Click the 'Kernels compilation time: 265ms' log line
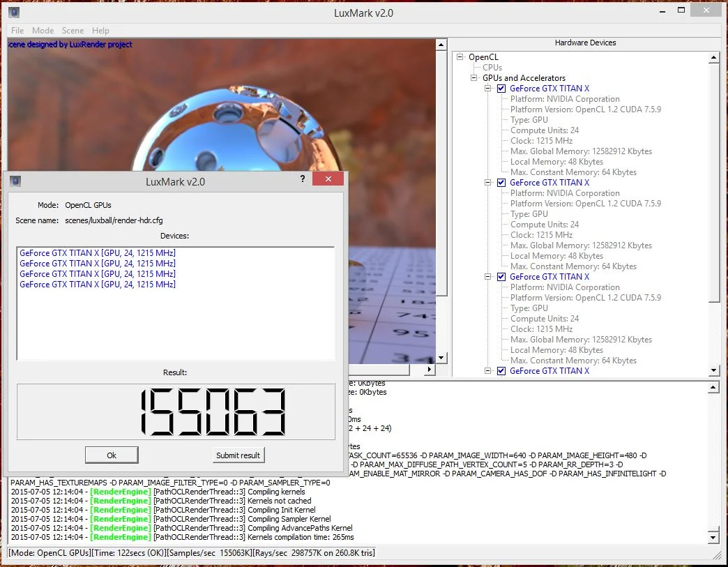This screenshot has width=728, height=567. tap(182, 537)
